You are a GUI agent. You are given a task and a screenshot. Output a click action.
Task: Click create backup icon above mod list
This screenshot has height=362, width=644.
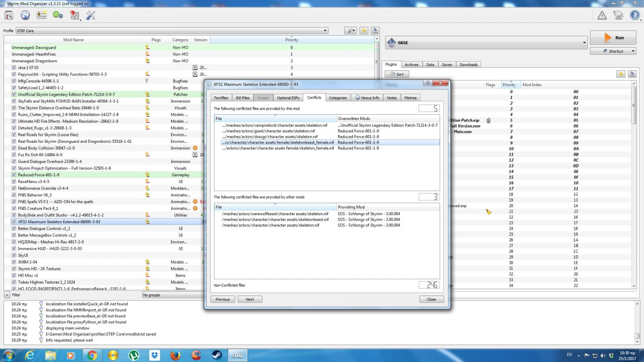pyautogui.click(x=375, y=31)
